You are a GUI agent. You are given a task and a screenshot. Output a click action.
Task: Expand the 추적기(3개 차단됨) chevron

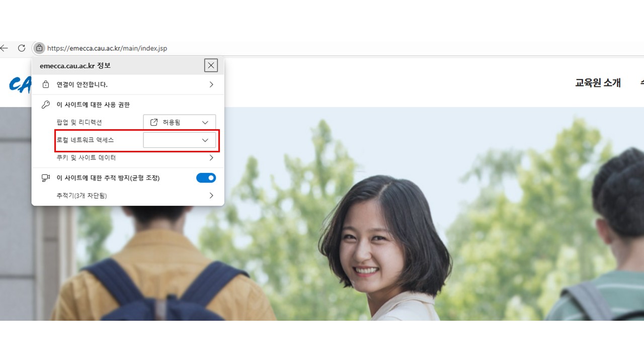tap(211, 196)
